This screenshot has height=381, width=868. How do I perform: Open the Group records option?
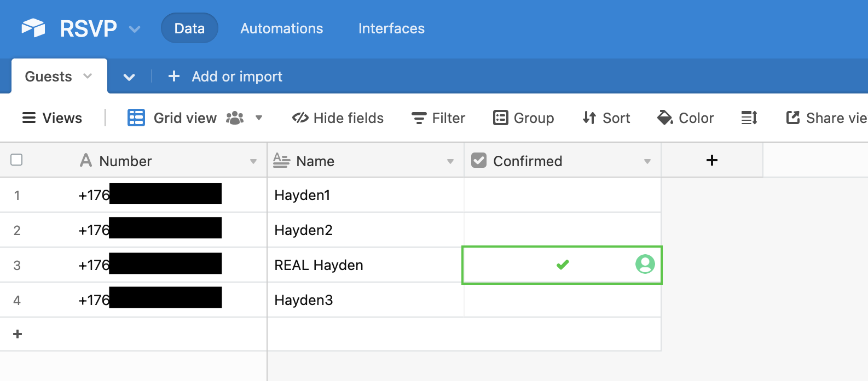click(524, 118)
